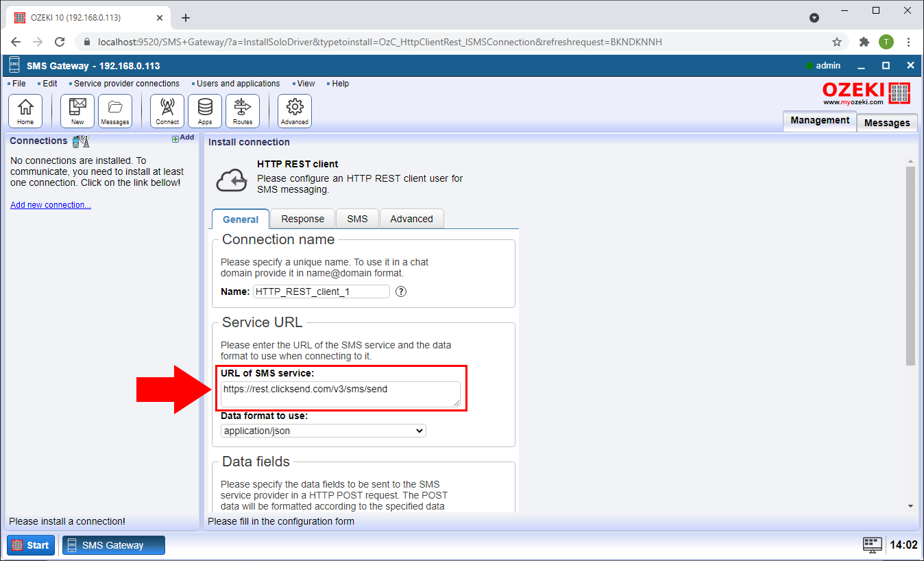Click the scrollbar down arrow

pyautogui.click(x=910, y=506)
